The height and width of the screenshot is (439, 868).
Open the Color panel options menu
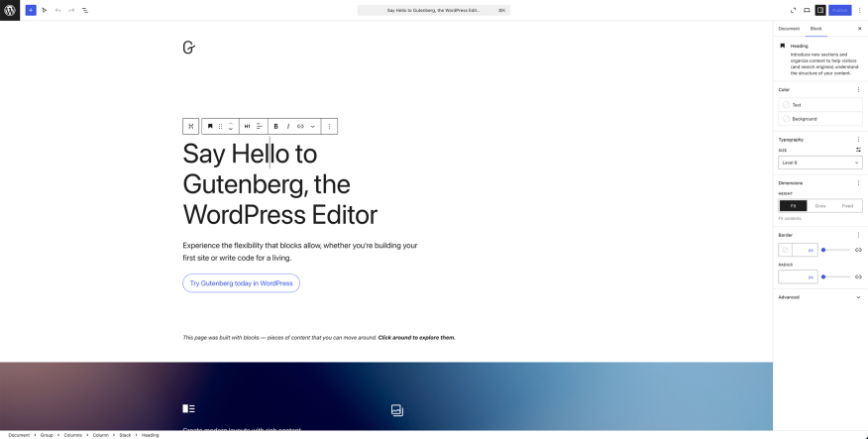click(859, 89)
